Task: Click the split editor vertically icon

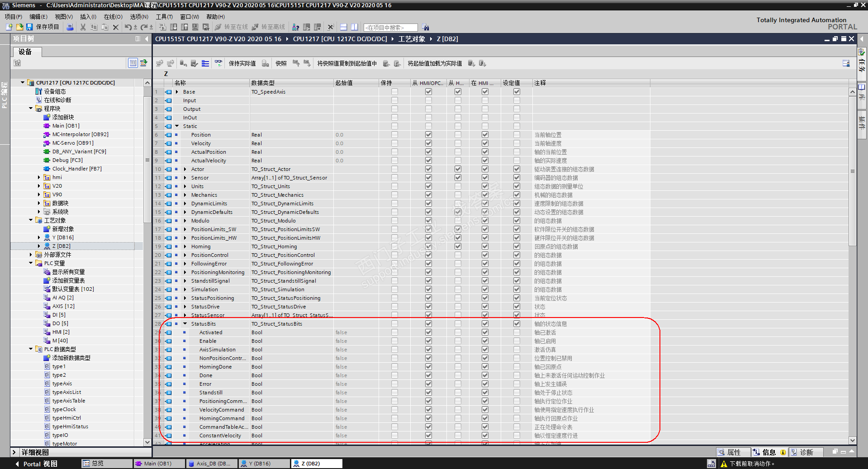Action: pyautogui.click(x=355, y=27)
